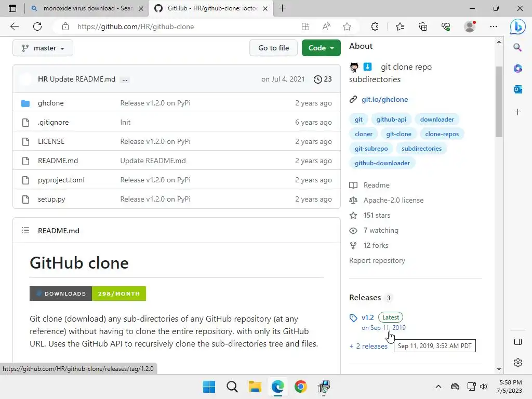
Task: Click Report repository link
Action: pyautogui.click(x=377, y=261)
